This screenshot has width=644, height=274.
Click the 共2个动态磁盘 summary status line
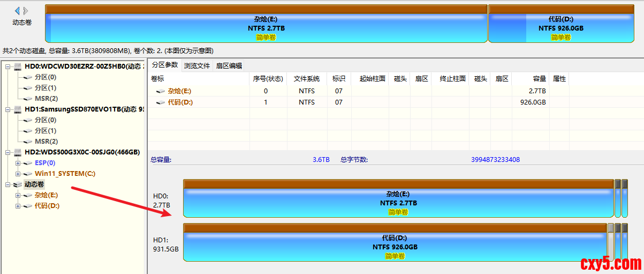[108, 51]
